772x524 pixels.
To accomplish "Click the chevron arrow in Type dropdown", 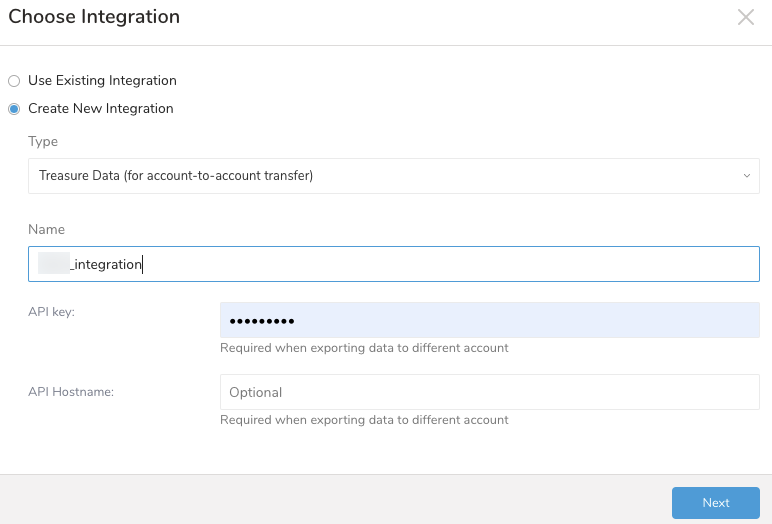I will (x=746, y=176).
